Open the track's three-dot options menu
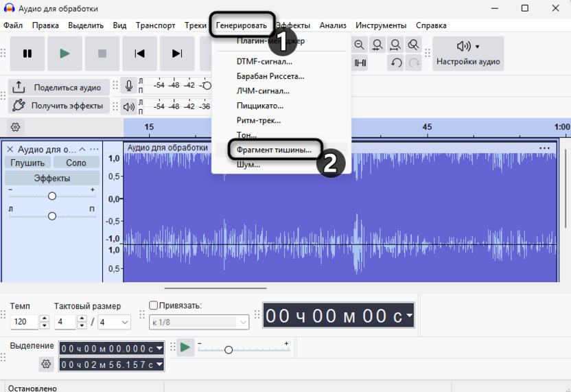571x392 pixels. (94, 149)
